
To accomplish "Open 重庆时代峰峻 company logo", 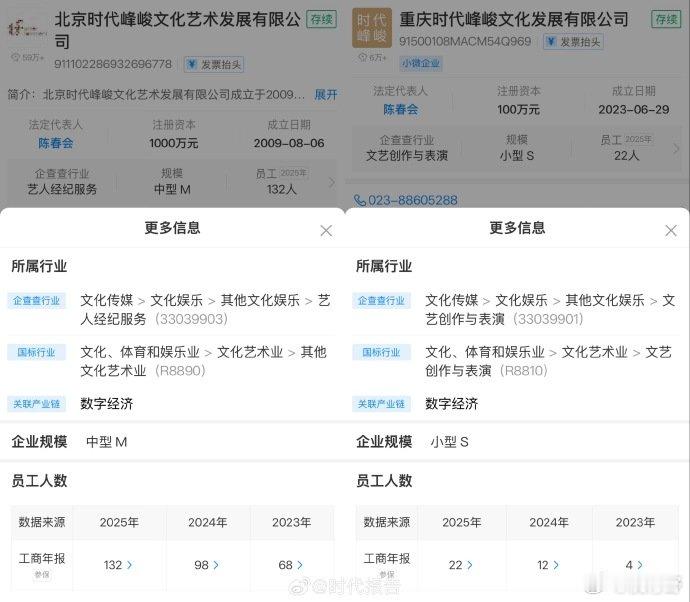I will pos(372,28).
